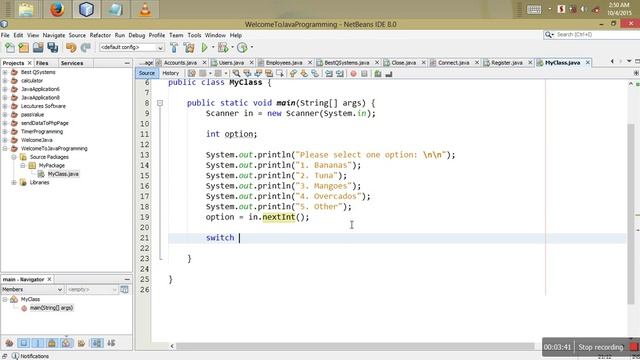Image resolution: width=640 pixels, height=360 pixels.
Task: Click the Shift Line Left icon
Action: pos(329,73)
